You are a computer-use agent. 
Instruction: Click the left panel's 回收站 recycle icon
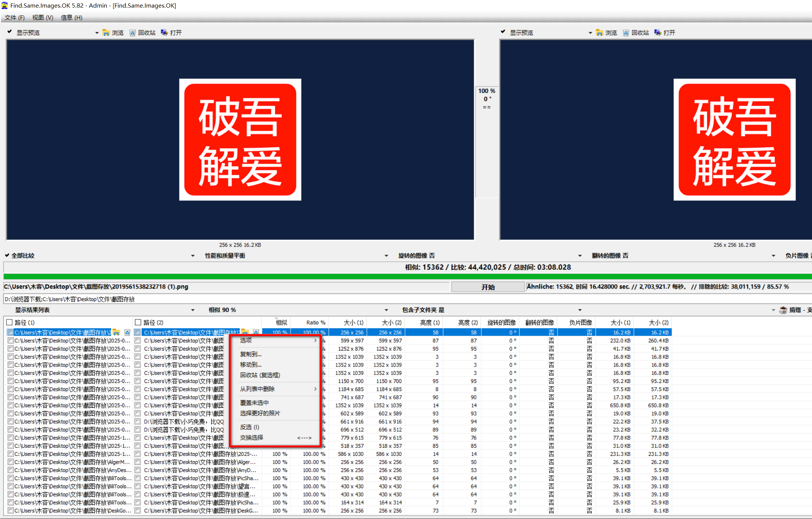(x=132, y=33)
